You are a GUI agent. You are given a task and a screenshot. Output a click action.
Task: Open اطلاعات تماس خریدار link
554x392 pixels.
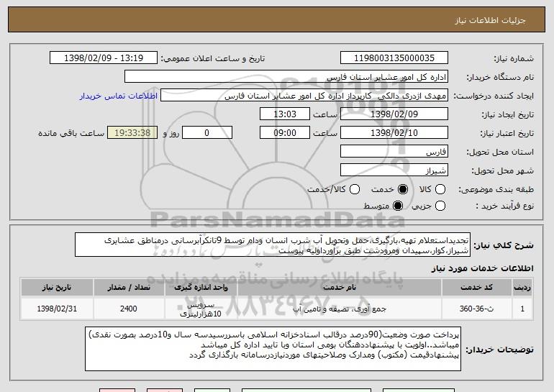(119, 96)
